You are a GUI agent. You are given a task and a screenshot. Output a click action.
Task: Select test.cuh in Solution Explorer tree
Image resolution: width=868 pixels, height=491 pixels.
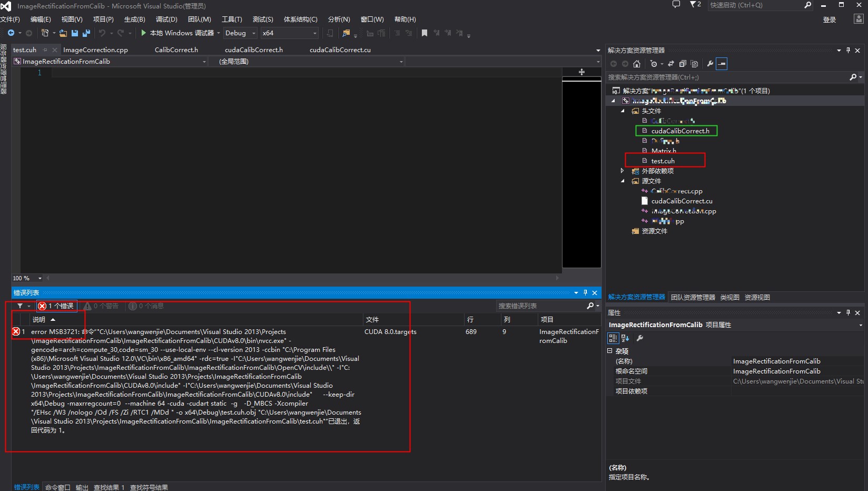coord(663,161)
